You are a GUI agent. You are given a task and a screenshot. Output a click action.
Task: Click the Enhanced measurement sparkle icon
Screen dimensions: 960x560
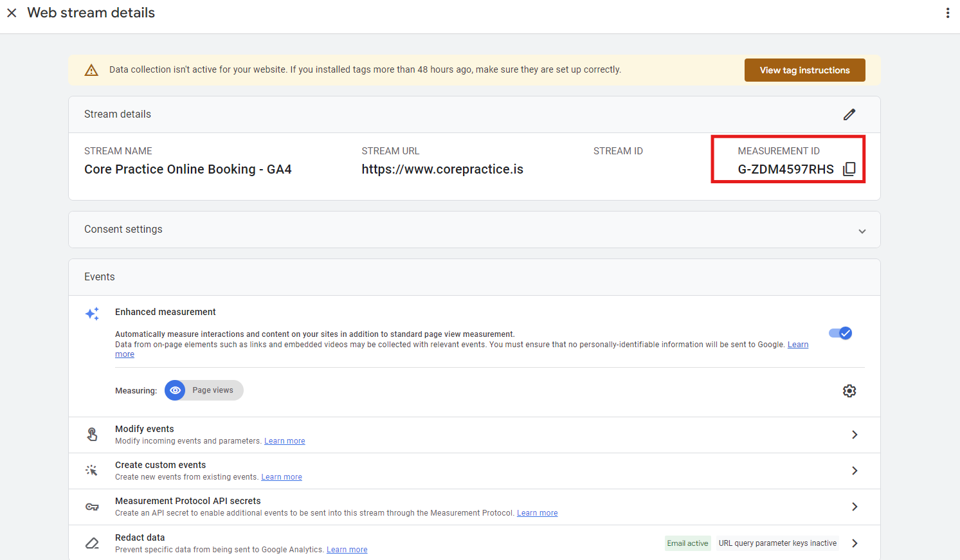[x=92, y=314]
